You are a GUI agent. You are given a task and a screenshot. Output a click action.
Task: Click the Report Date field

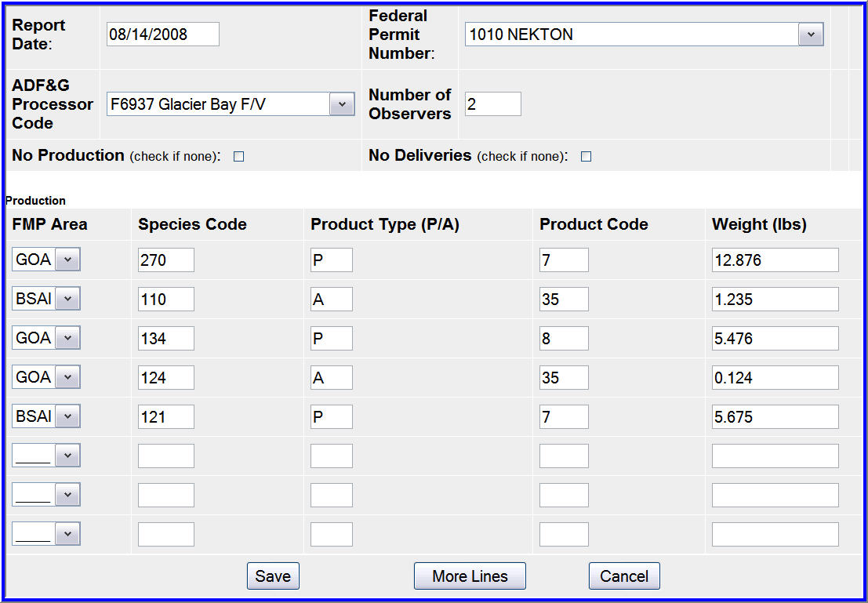(163, 35)
